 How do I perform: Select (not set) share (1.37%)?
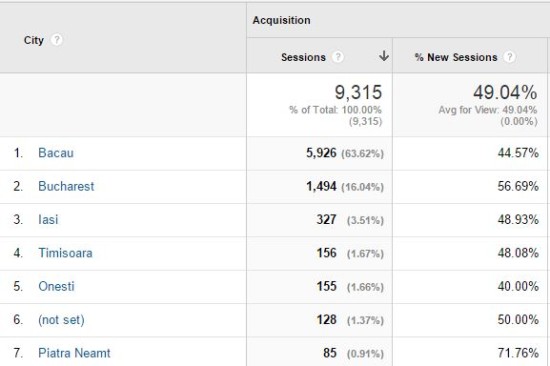(365, 320)
